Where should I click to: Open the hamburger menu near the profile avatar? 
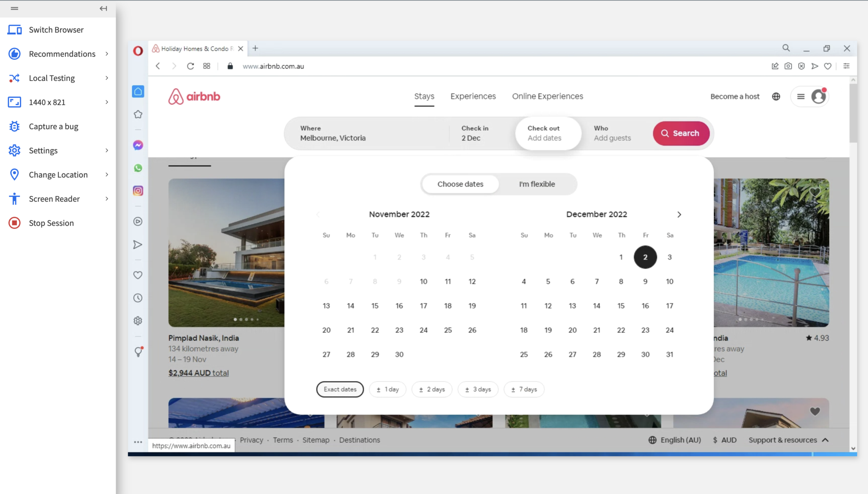[800, 96]
